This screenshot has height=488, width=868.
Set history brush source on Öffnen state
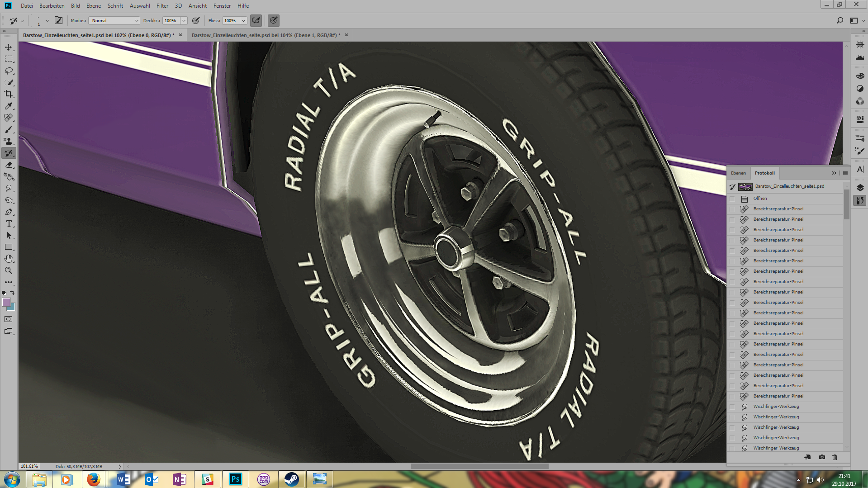tap(732, 199)
